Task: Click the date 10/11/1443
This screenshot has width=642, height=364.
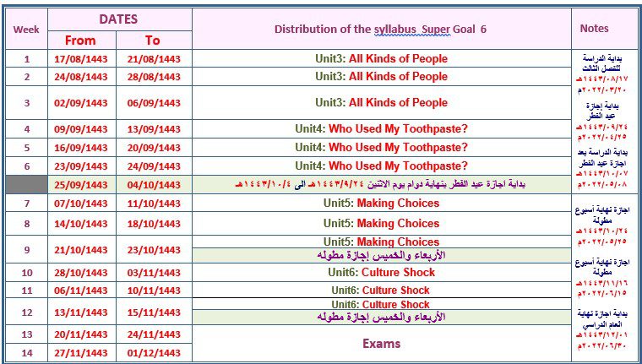Action: pyautogui.click(x=154, y=291)
